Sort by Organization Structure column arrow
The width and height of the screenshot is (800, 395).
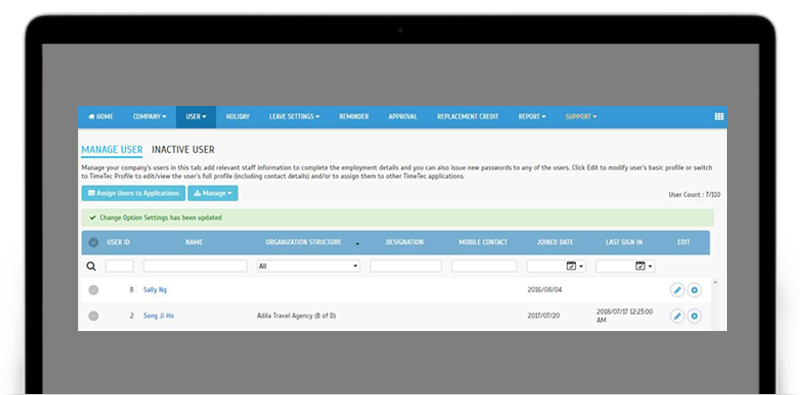(x=357, y=243)
